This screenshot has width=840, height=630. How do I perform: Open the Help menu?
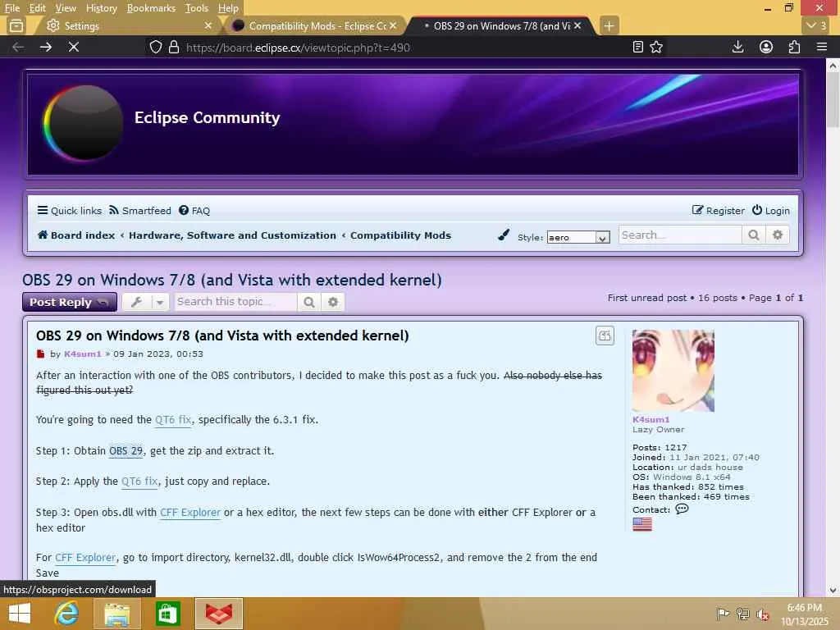coord(228,8)
